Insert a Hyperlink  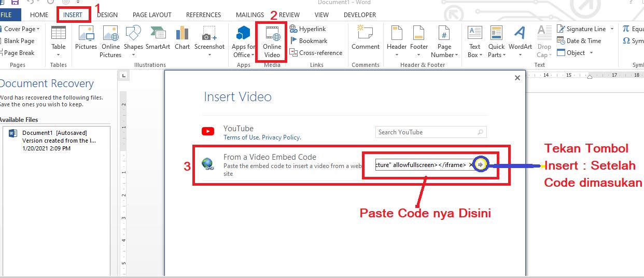pyautogui.click(x=308, y=29)
